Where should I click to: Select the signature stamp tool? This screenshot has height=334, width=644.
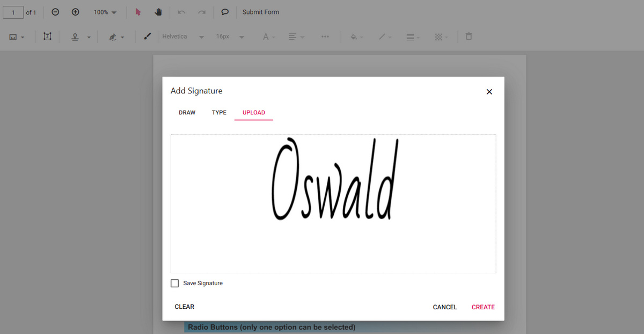[75, 37]
